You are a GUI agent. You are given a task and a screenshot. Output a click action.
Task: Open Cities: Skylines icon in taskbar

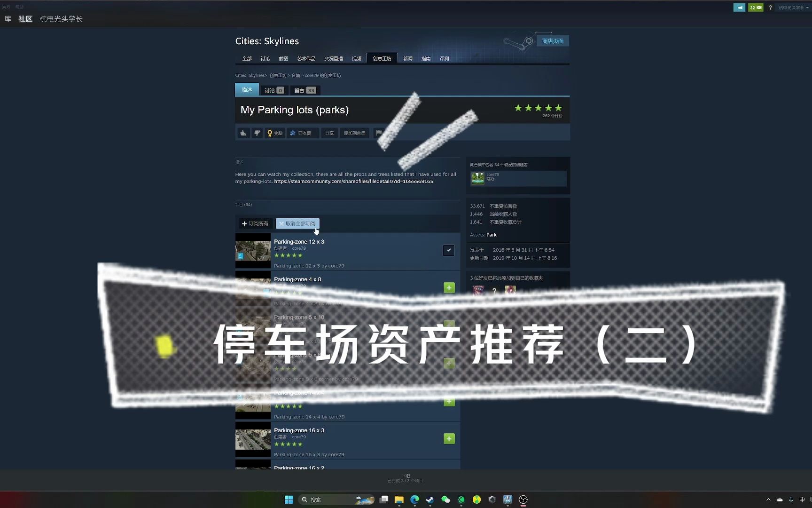pyautogui.click(x=507, y=500)
